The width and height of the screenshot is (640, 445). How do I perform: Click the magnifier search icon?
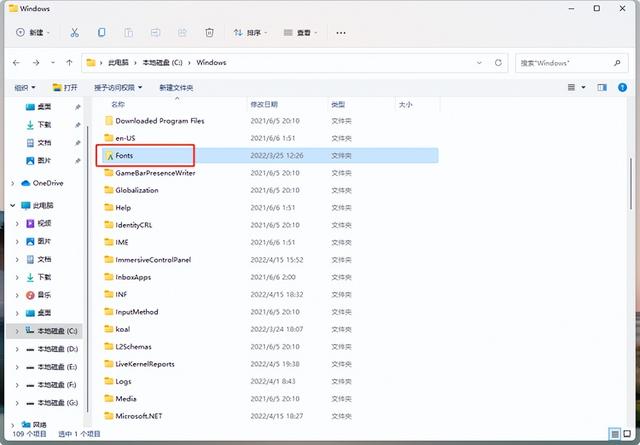click(x=617, y=63)
